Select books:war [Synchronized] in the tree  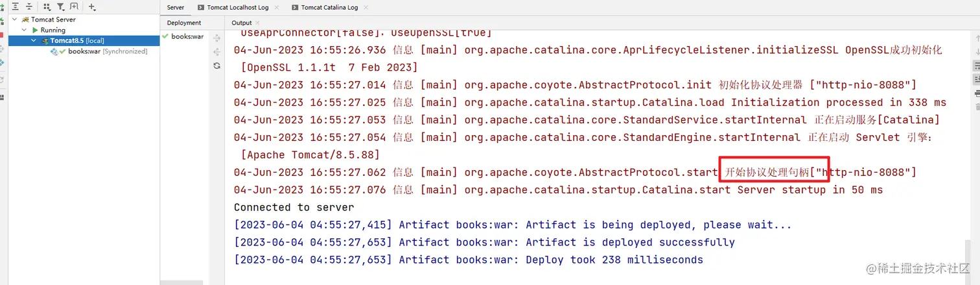click(108, 51)
